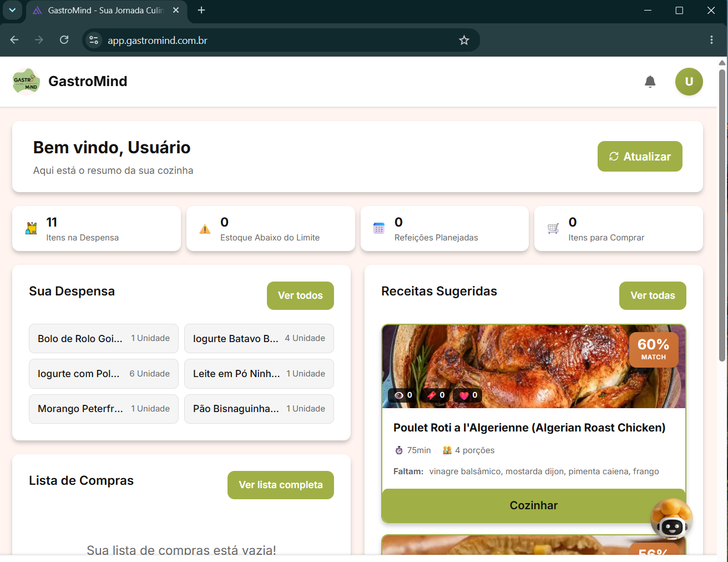Viewport: 728px width, 562px height.
Task: Open the 11 Itens na Despensa card
Action: pyautogui.click(x=97, y=229)
